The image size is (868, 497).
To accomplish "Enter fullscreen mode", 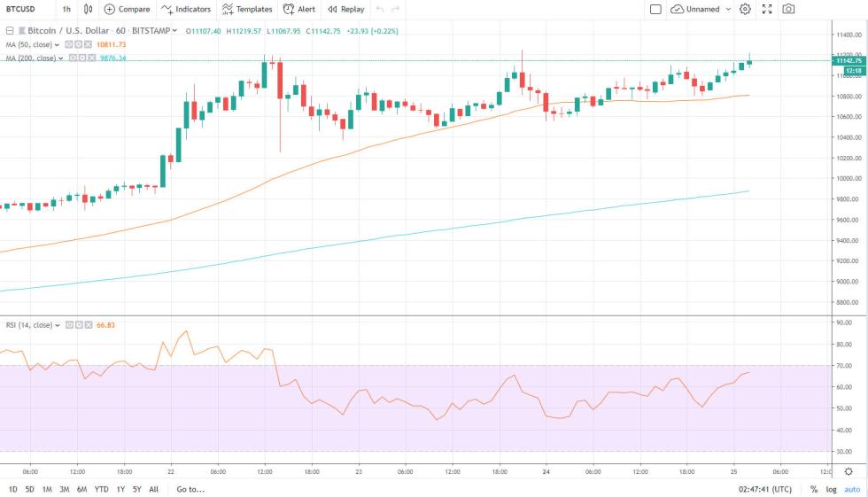I will click(766, 9).
